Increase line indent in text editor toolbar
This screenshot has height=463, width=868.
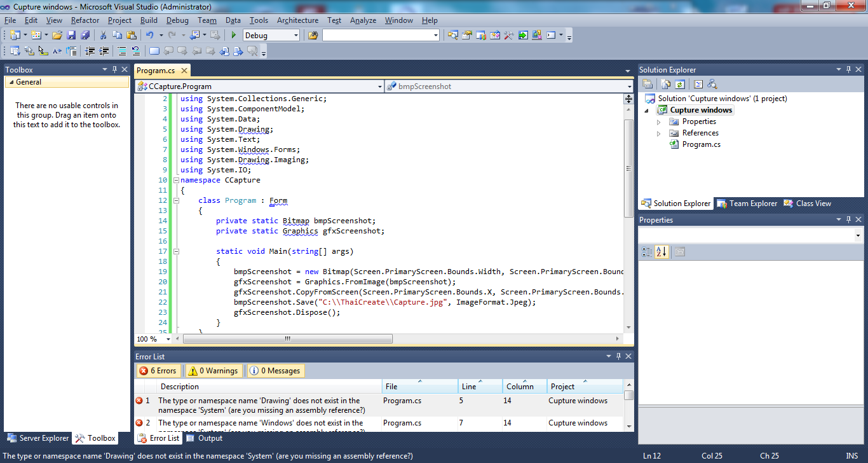point(104,51)
